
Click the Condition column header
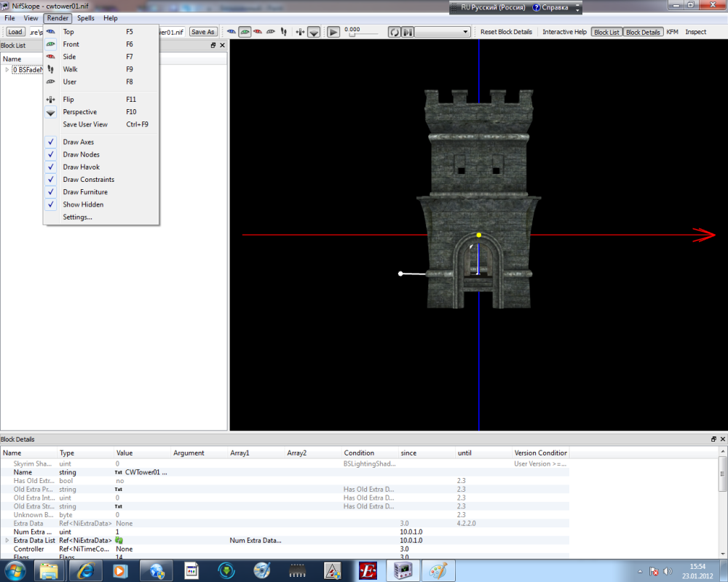370,453
